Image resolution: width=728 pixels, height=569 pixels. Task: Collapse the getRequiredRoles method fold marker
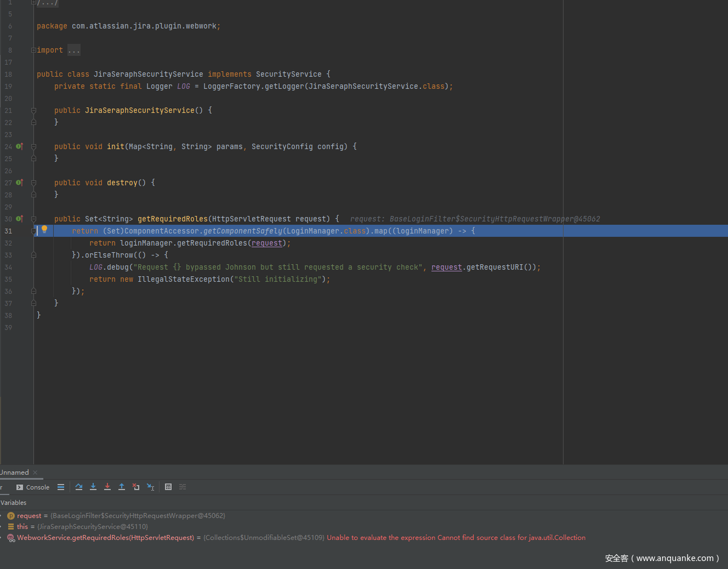tap(34, 219)
